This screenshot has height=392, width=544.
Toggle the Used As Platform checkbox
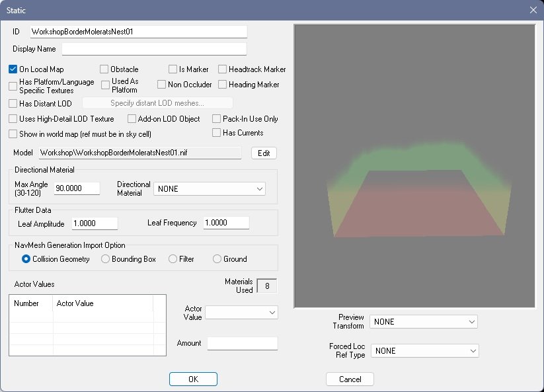pyautogui.click(x=105, y=85)
